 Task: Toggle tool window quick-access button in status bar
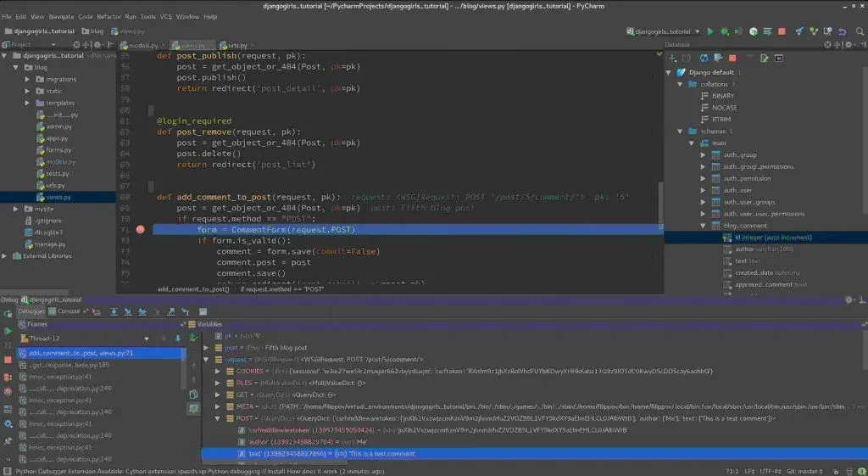click(7, 470)
